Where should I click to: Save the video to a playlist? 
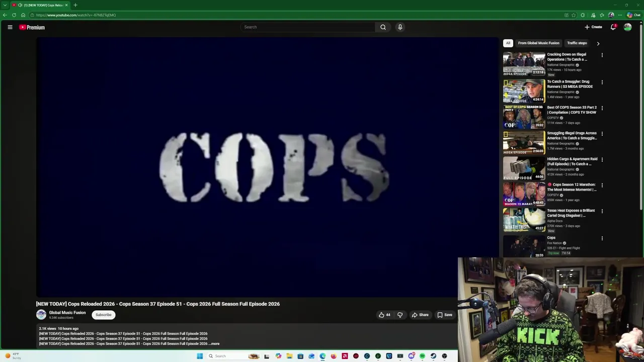[445, 315]
